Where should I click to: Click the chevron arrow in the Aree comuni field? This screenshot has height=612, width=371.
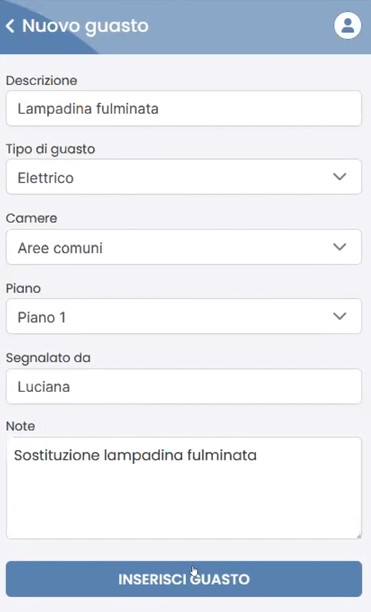pyautogui.click(x=339, y=247)
